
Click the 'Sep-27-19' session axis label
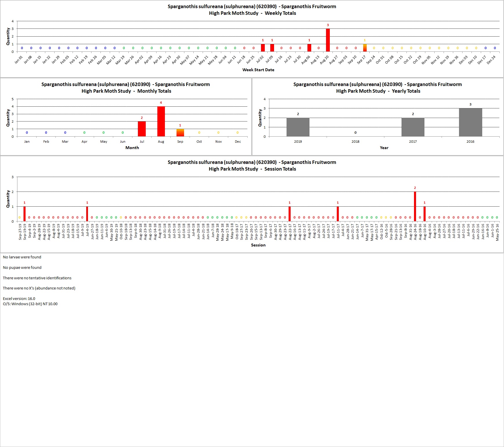pos(20,232)
